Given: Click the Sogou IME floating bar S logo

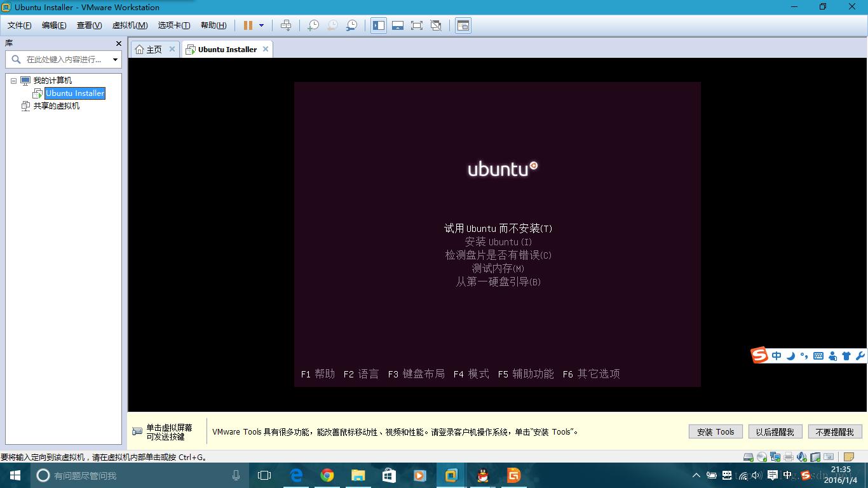Looking at the screenshot, I should pos(760,355).
